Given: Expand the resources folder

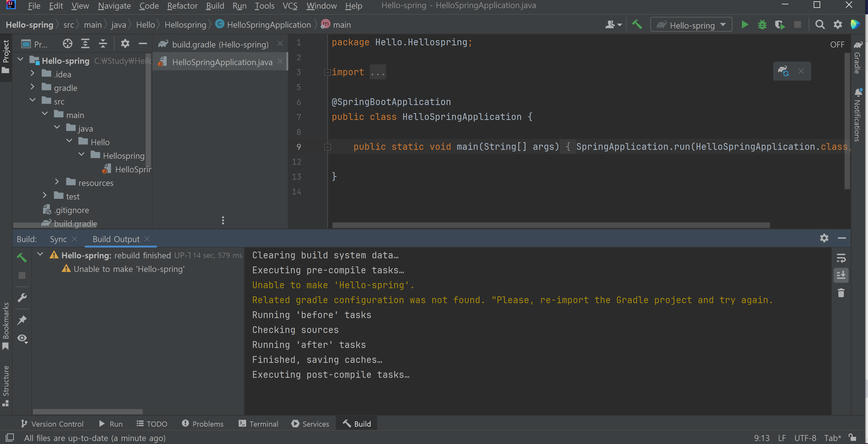Looking at the screenshot, I should [57, 182].
